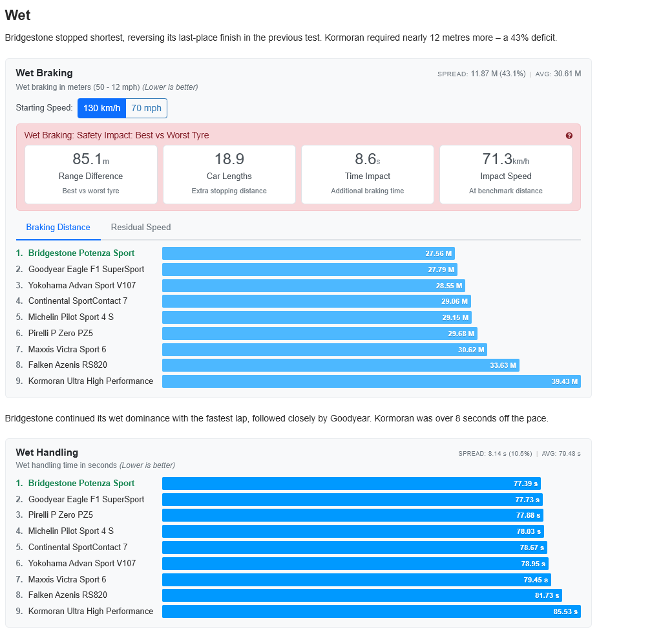Screen dimensions: 672x638
Task: Open Falken Azenis RS820 in Wet Handling
Action: (x=68, y=595)
